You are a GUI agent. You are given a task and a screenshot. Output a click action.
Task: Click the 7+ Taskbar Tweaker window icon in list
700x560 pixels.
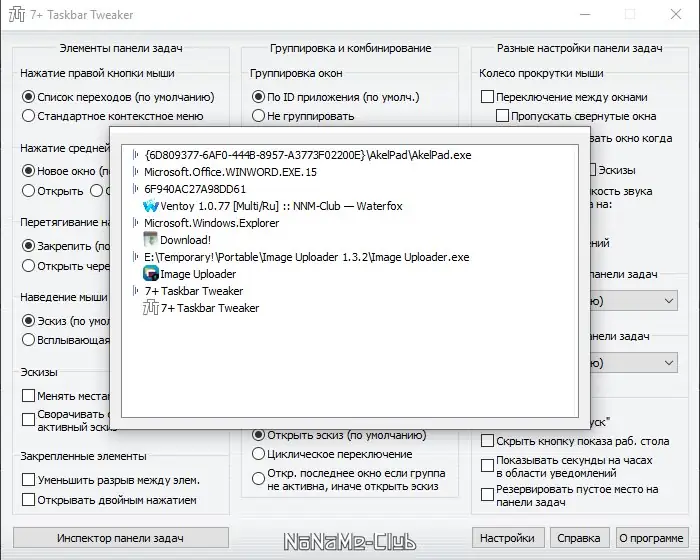[x=151, y=308]
